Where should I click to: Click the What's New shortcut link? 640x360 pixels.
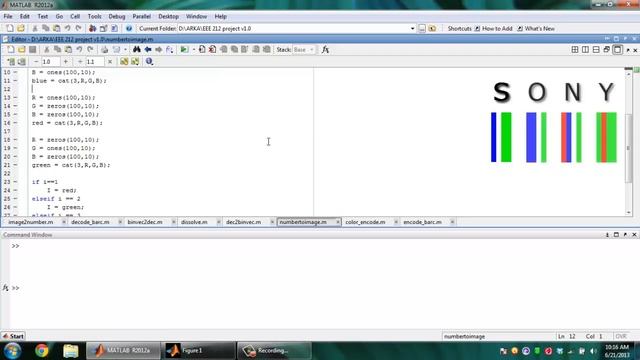536,29
